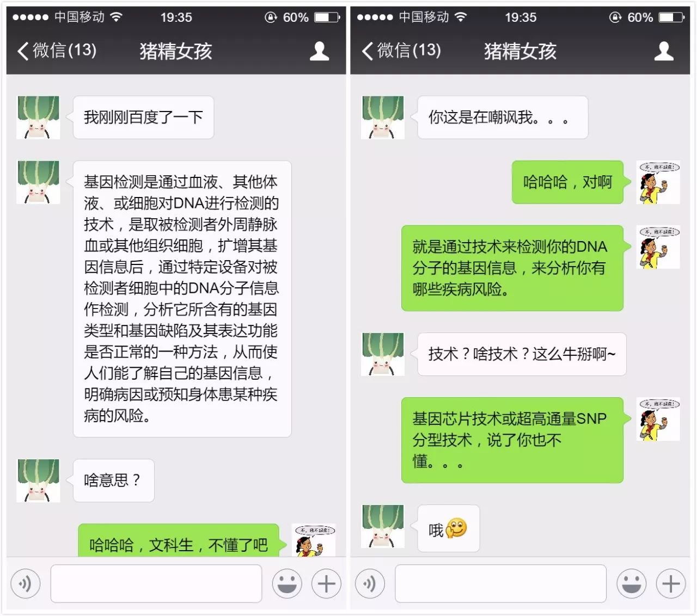Go back to 微信(13) in right screen
Image resolution: width=697 pixels, height=616 pixels.
pos(401,51)
